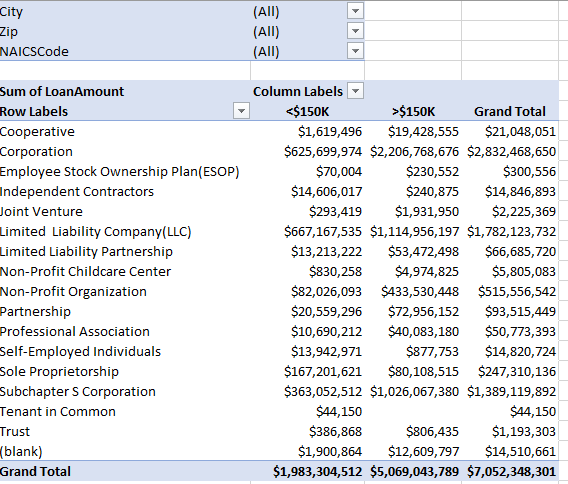
Task: Click the Tenant in Common row label
Action: tap(58, 412)
